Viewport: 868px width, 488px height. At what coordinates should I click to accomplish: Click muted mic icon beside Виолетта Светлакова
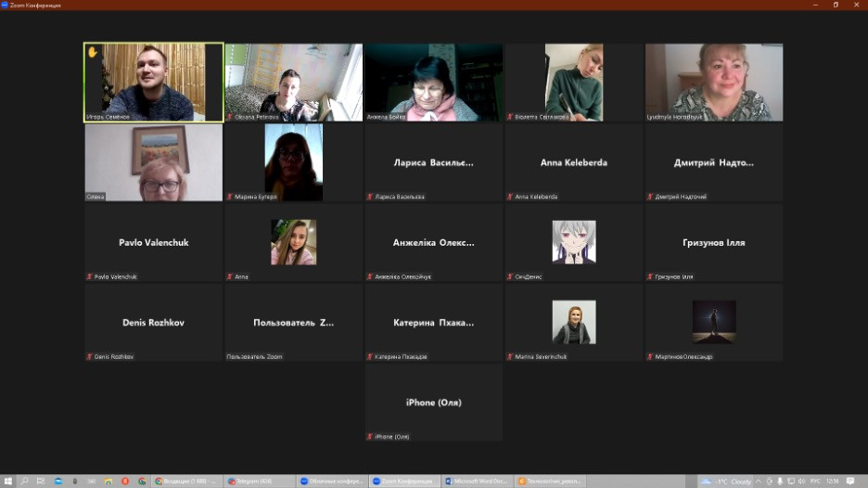[510, 117]
